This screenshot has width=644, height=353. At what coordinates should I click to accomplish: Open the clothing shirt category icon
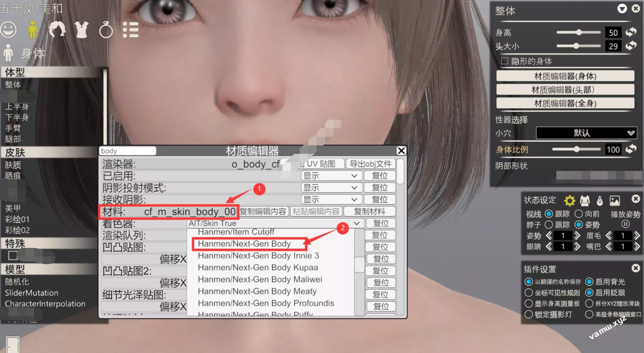(x=81, y=29)
